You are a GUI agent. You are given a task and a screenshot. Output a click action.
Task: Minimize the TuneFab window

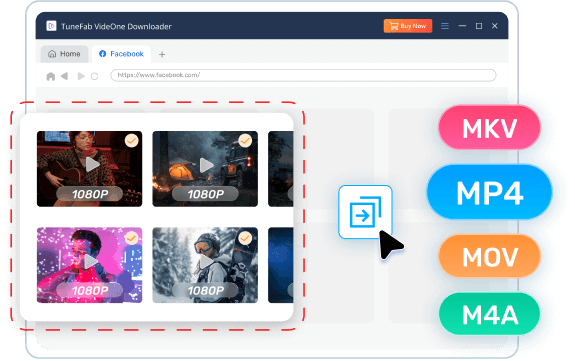tap(462, 26)
